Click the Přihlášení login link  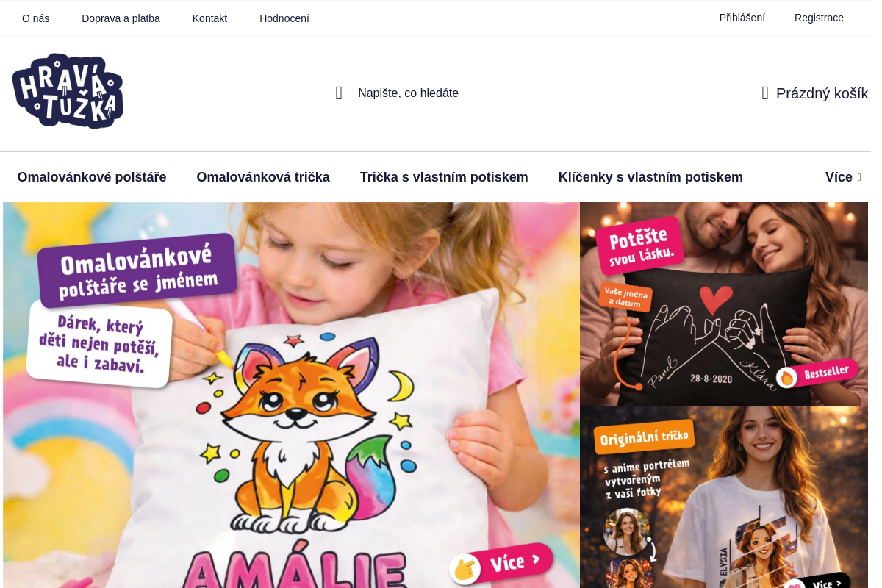tap(742, 18)
